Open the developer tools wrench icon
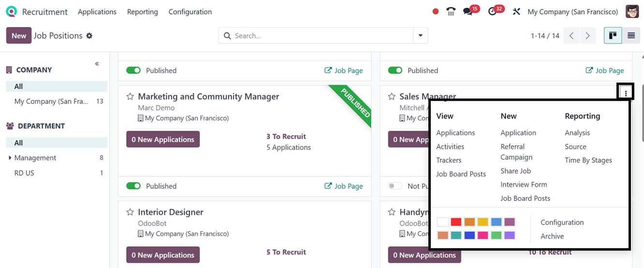The height and width of the screenshot is (268, 644). [x=516, y=12]
